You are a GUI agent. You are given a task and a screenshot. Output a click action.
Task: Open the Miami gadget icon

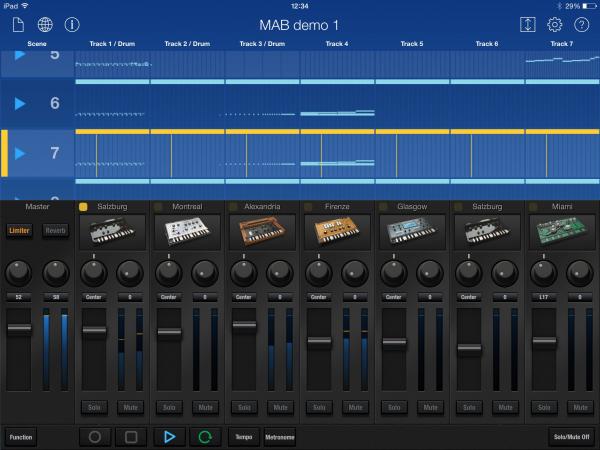[x=562, y=231]
